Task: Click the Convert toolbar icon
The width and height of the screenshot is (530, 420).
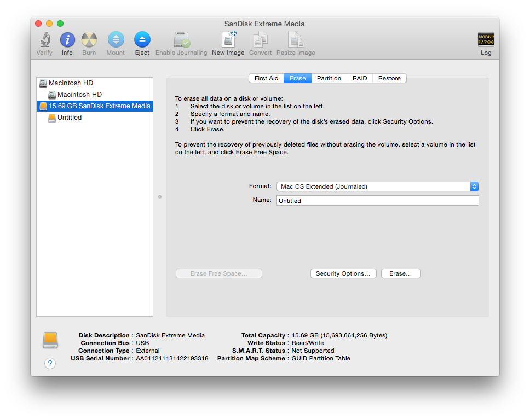Action: 260,40
